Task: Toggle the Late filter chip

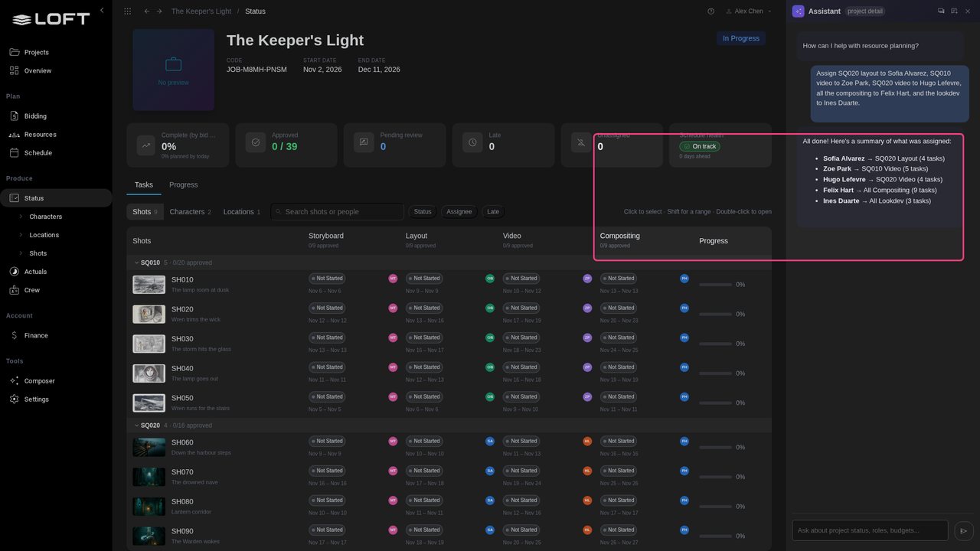Action: pos(493,212)
